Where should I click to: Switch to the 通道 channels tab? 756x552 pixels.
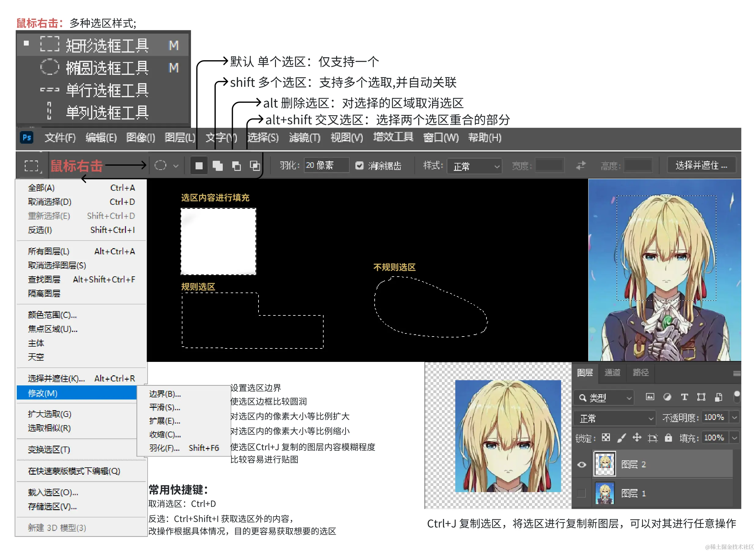[612, 373]
